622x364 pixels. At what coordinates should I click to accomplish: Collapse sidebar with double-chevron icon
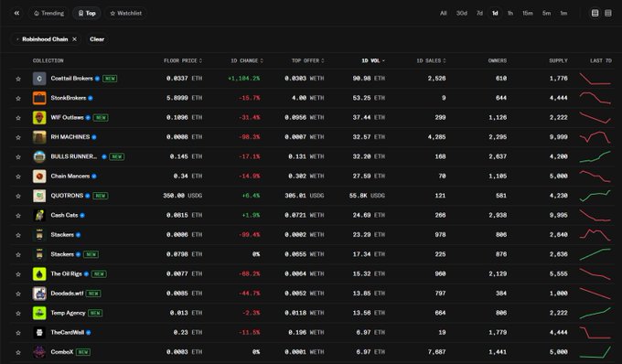coord(16,13)
